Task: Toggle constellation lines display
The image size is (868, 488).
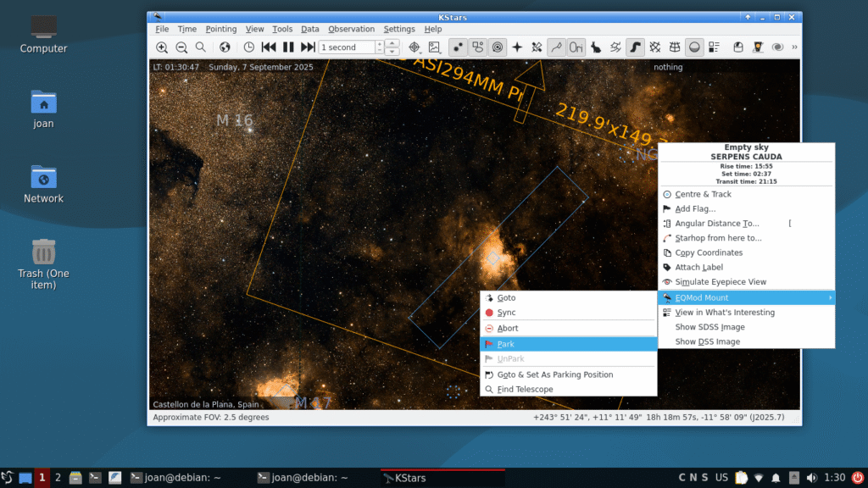Action: click(555, 47)
